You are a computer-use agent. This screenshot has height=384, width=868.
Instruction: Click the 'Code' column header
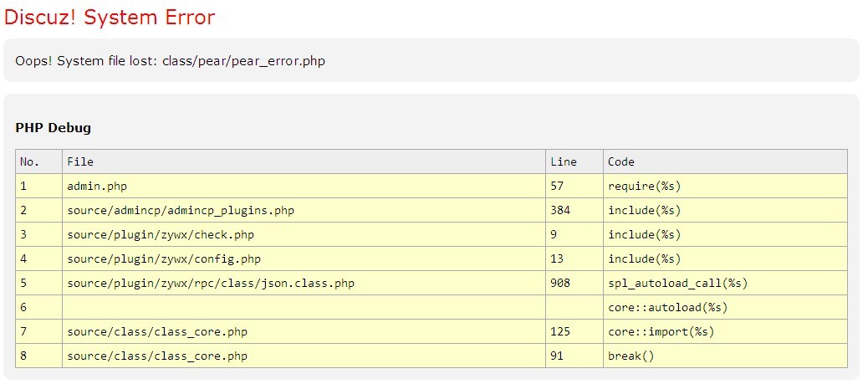click(x=725, y=161)
